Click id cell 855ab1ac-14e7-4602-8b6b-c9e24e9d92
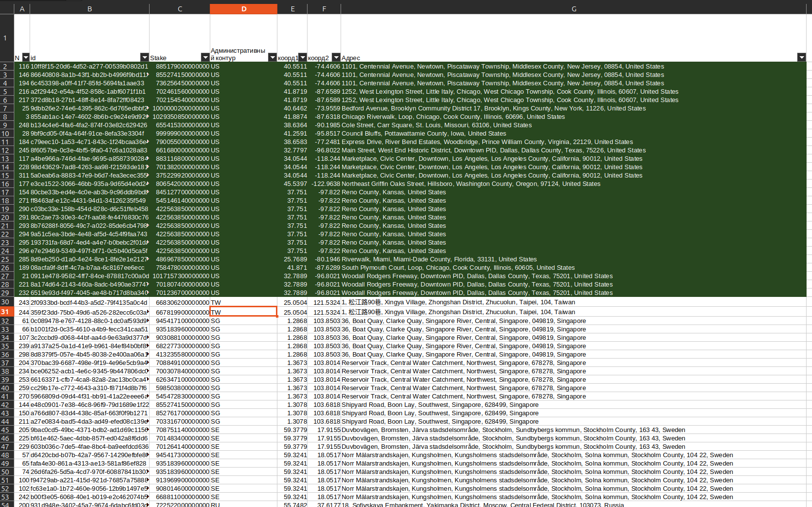Image resolution: width=812 pixels, height=507 pixels. [x=89, y=116]
